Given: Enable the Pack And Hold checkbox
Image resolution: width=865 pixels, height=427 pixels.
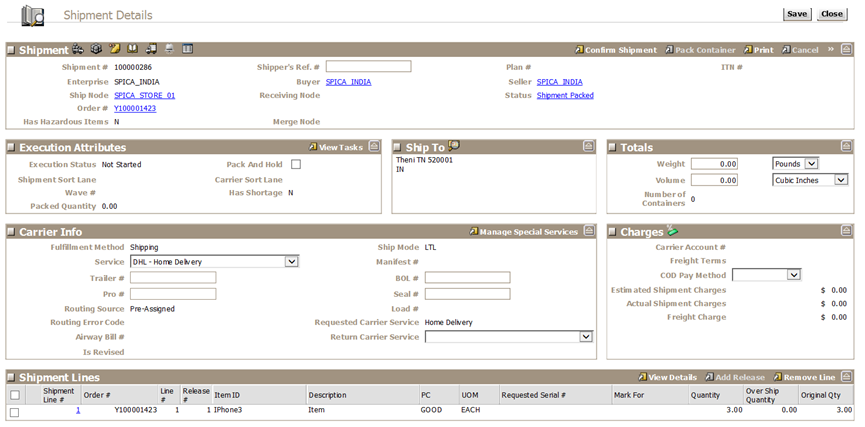Looking at the screenshot, I should coord(295,164).
